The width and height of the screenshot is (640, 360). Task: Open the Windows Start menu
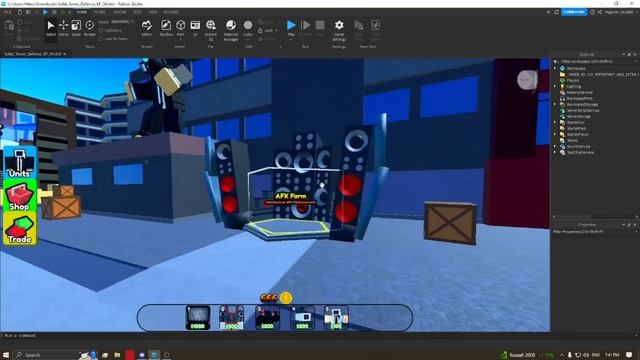pyautogui.click(x=6, y=355)
